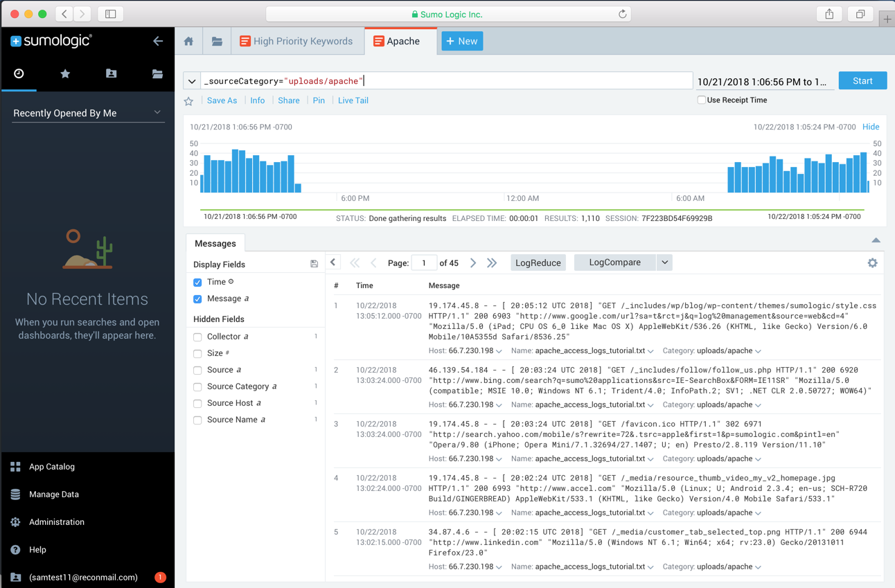The image size is (895, 588).
Task: Create a new tab with + New
Action: coord(462,42)
